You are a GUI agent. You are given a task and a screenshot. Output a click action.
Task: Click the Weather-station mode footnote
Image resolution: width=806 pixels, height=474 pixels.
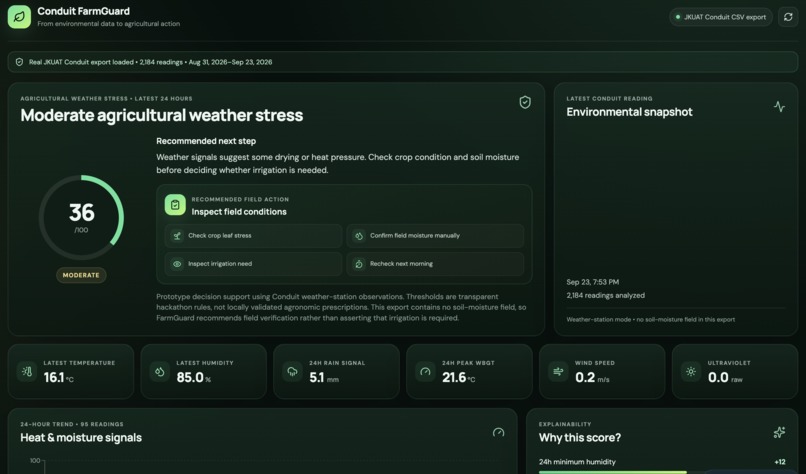tap(651, 319)
